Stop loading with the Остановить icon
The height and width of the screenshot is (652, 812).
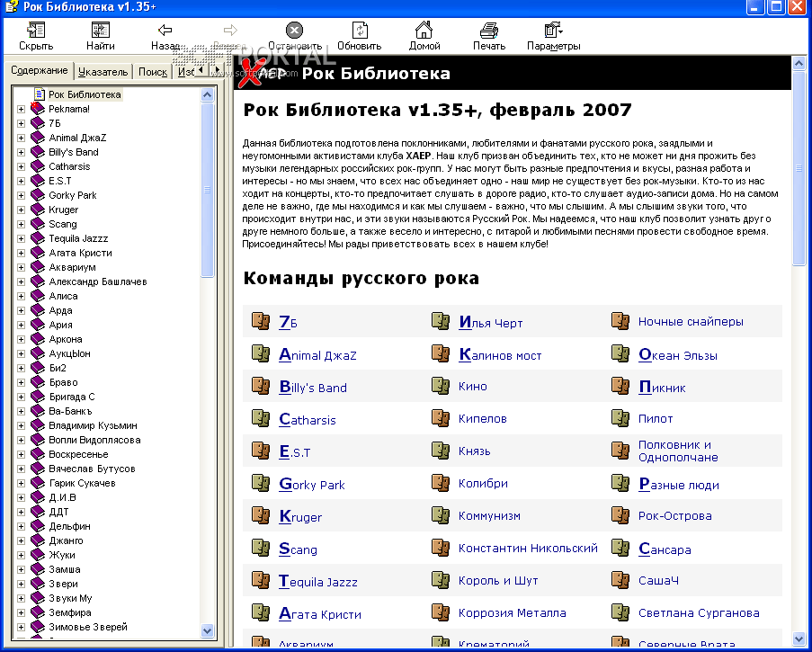(x=295, y=30)
